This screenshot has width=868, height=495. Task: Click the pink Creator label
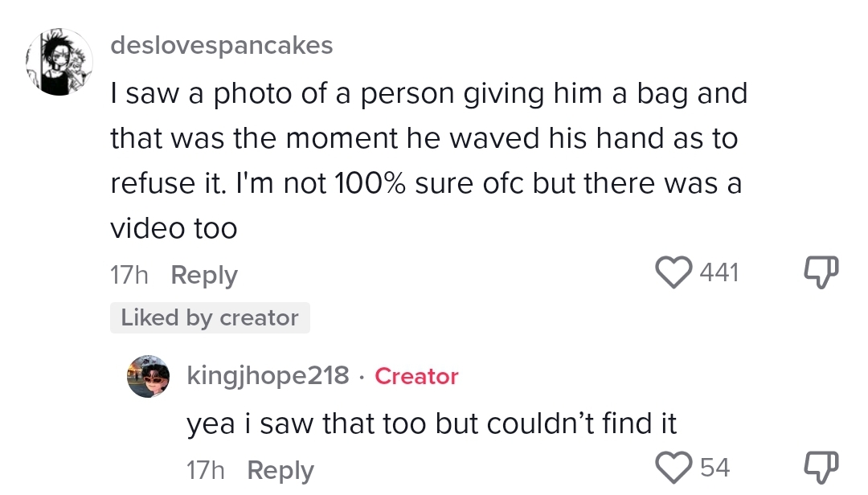(x=416, y=376)
